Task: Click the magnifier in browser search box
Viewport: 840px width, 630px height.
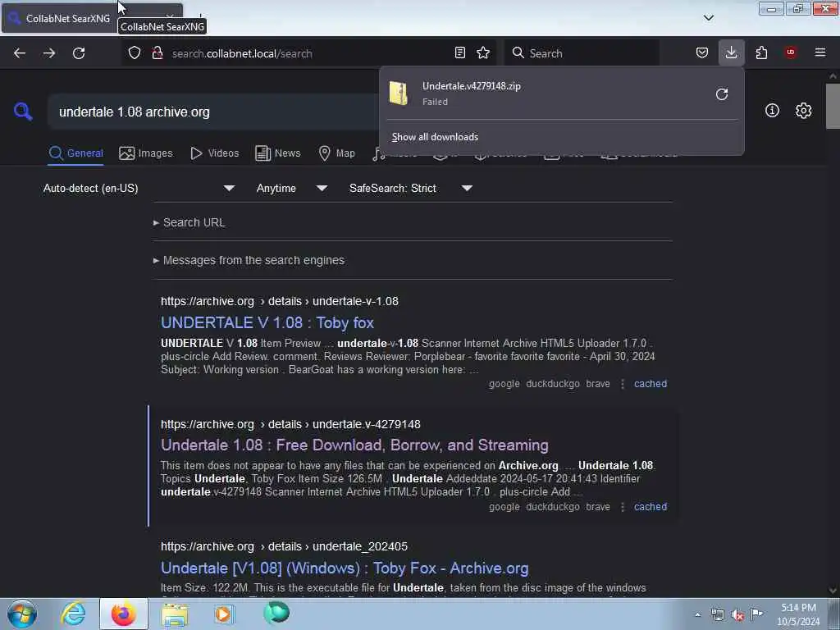Action: [x=518, y=52]
